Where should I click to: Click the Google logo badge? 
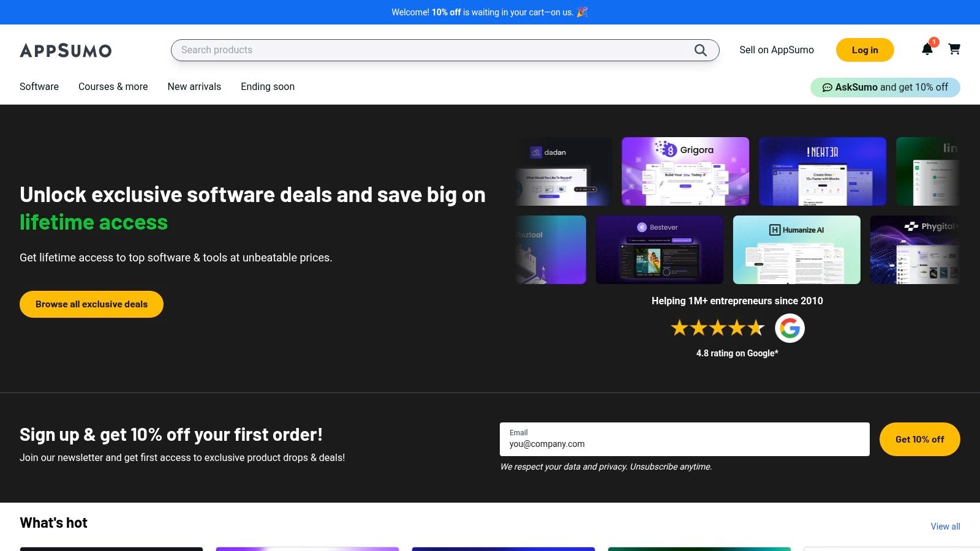click(790, 328)
